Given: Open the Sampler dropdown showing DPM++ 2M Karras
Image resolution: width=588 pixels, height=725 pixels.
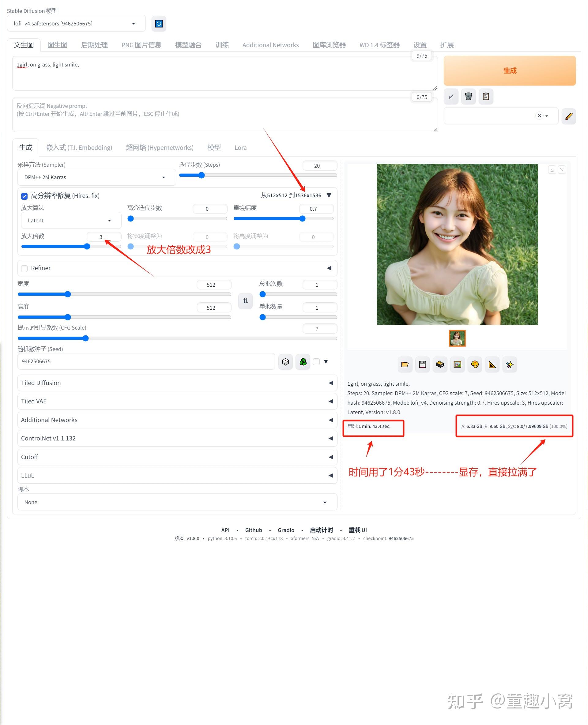Looking at the screenshot, I should (x=96, y=177).
